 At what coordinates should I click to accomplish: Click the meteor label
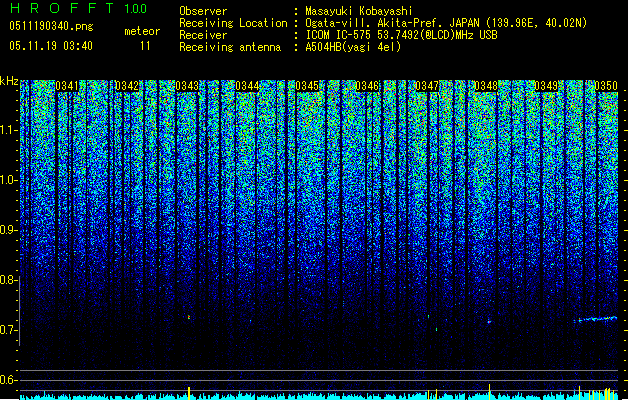click(x=142, y=31)
